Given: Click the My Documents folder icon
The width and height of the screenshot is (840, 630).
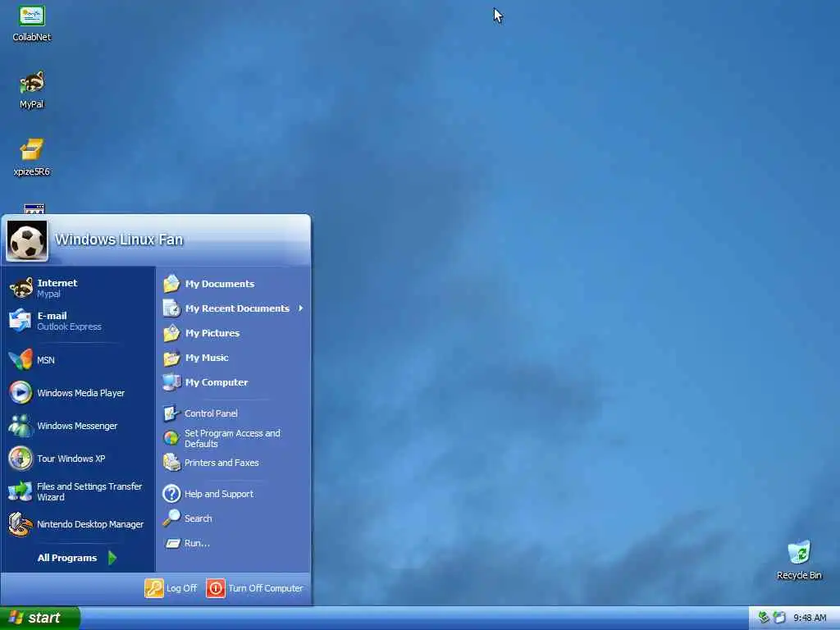Looking at the screenshot, I should (171, 284).
